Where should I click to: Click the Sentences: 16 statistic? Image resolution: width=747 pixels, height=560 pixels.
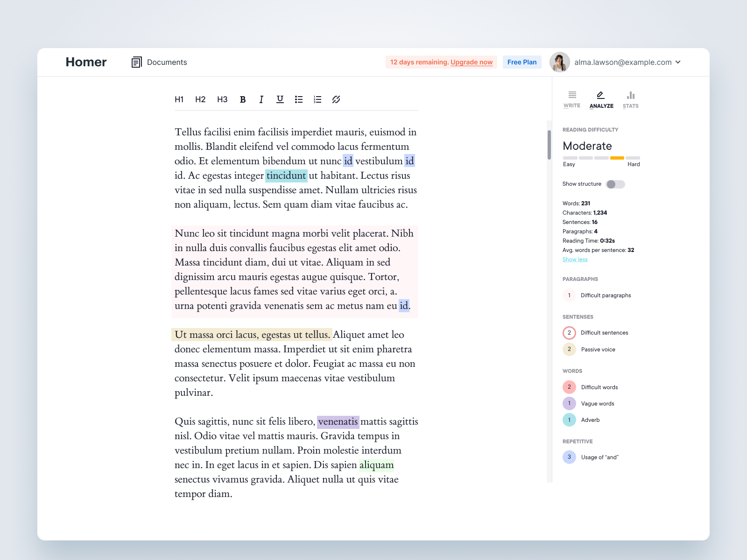click(580, 222)
